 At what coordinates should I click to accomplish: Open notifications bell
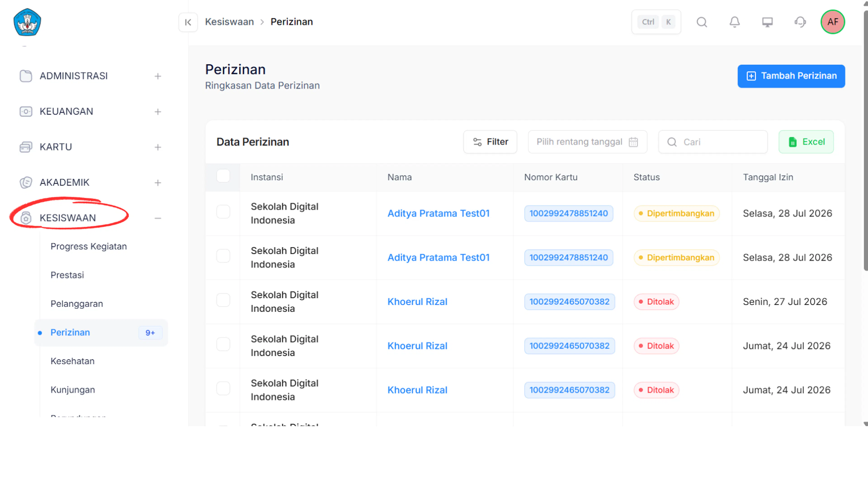point(735,22)
